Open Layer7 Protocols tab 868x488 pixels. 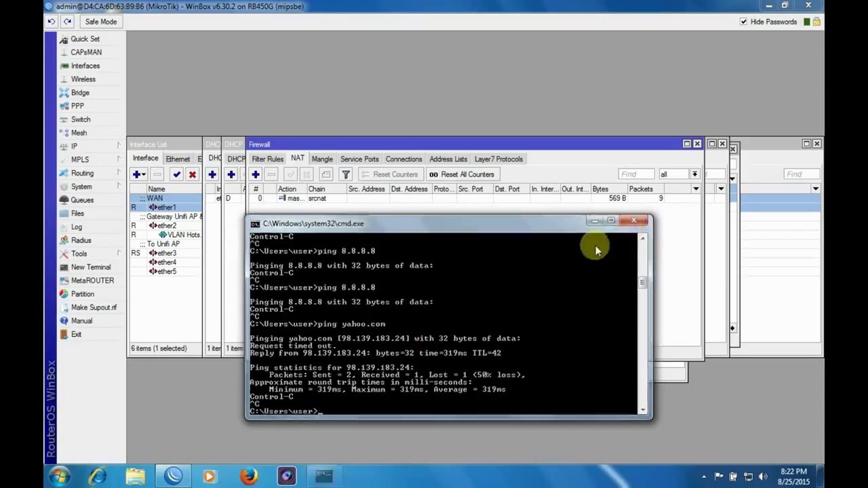[x=498, y=159]
